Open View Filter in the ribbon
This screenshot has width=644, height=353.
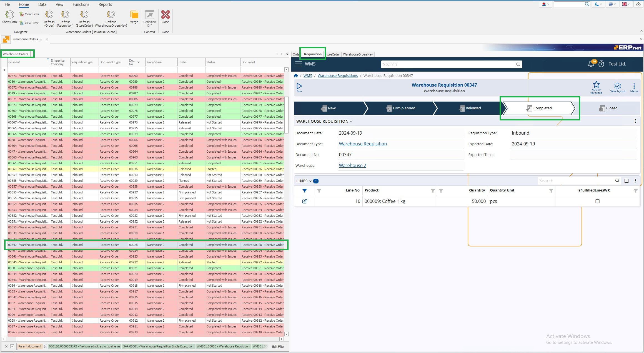(x=29, y=23)
